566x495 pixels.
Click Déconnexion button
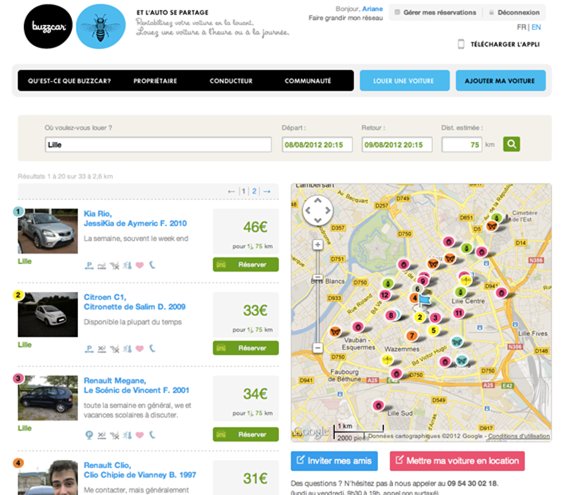click(514, 13)
